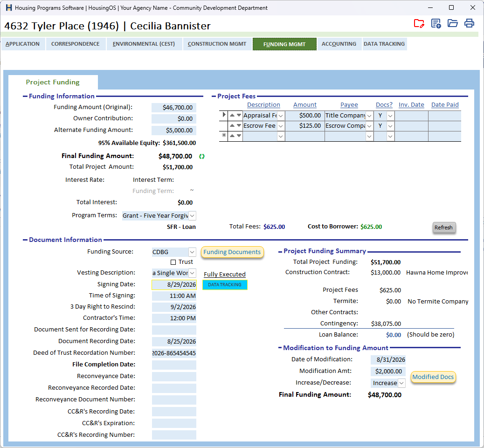The height and width of the screenshot is (448, 484).
Task: Click the Modified Docs button
Action: click(433, 377)
